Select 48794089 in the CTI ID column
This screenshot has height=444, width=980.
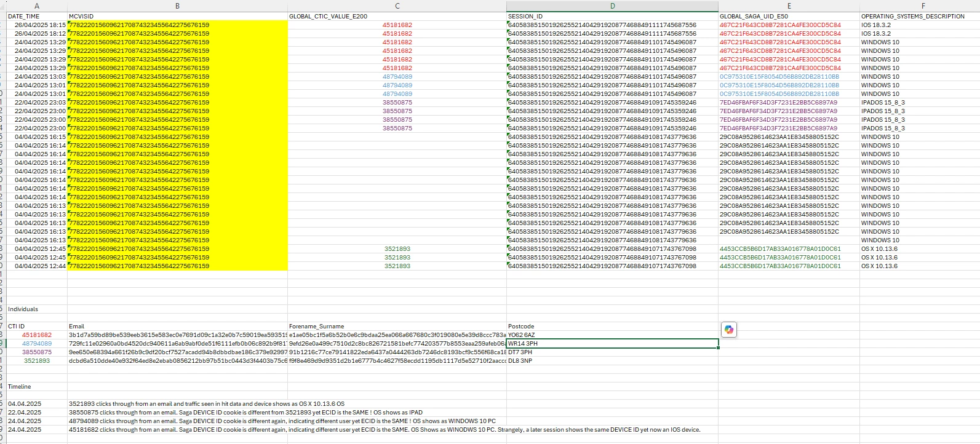[x=37, y=344]
